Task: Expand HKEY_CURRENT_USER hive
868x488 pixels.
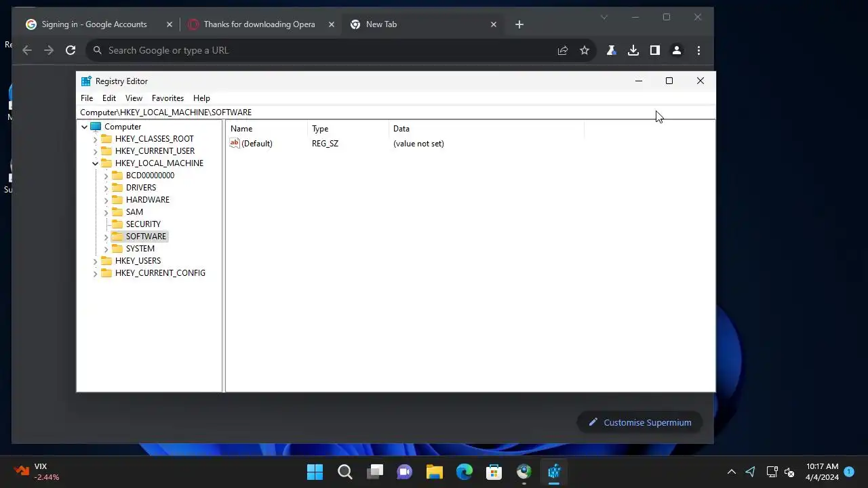Action: [96, 151]
